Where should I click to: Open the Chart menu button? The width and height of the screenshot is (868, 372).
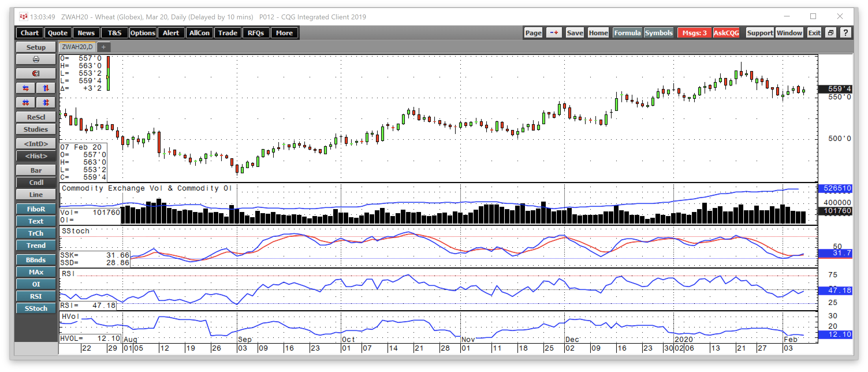[x=30, y=33]
